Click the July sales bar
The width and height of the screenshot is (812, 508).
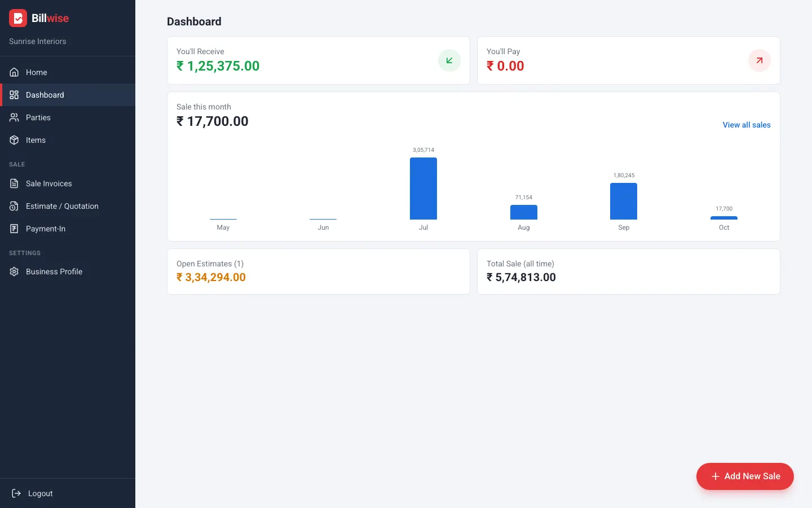click(423, 189)
